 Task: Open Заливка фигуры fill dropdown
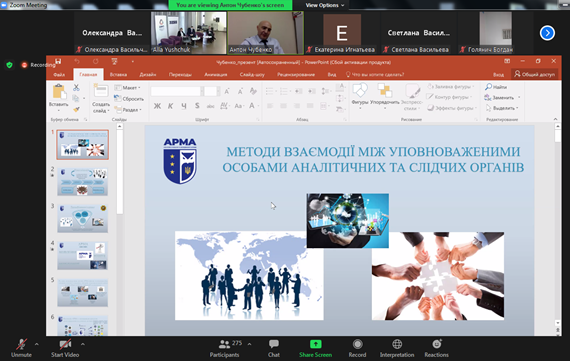451,87
